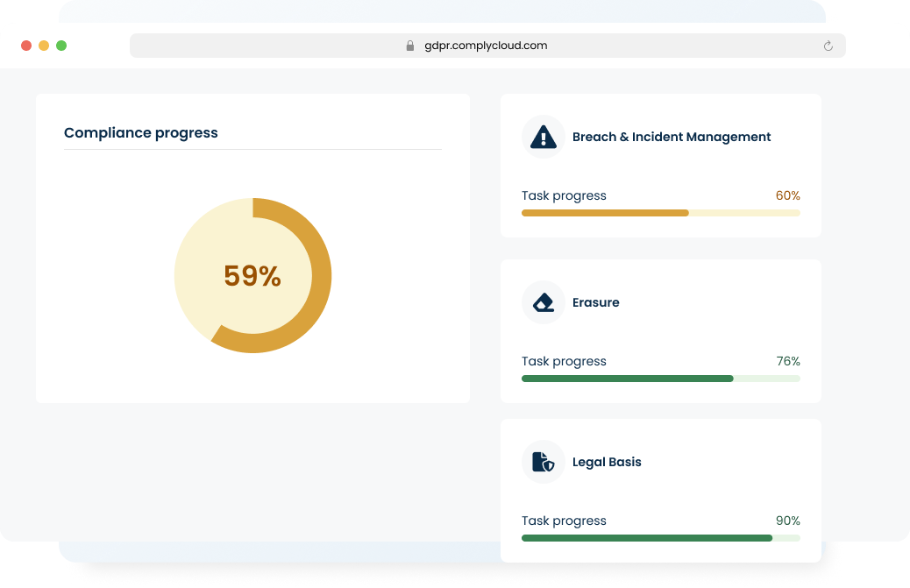910x588 pixels.
Task: Click the page reload icon
Action: pos(828,45)
